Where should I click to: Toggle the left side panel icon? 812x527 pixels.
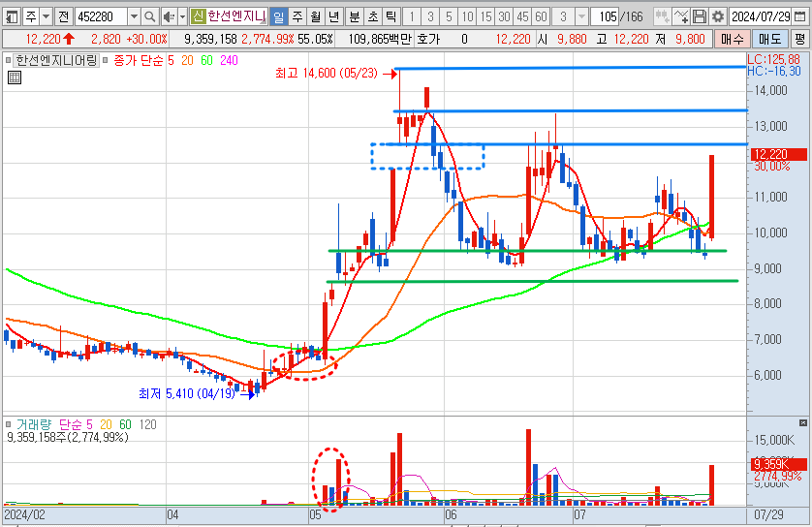click(x=12, y=17)
